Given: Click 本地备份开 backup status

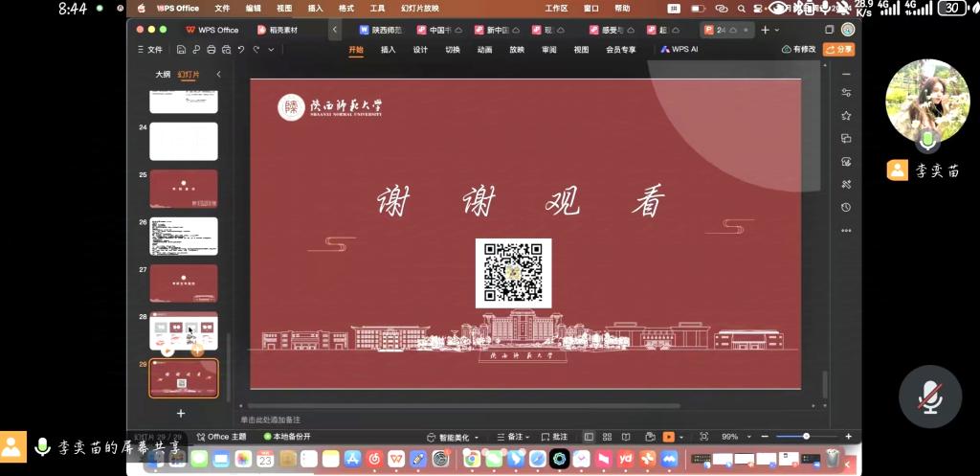Looking at the screenshot, I should click(x=287, y=437).
